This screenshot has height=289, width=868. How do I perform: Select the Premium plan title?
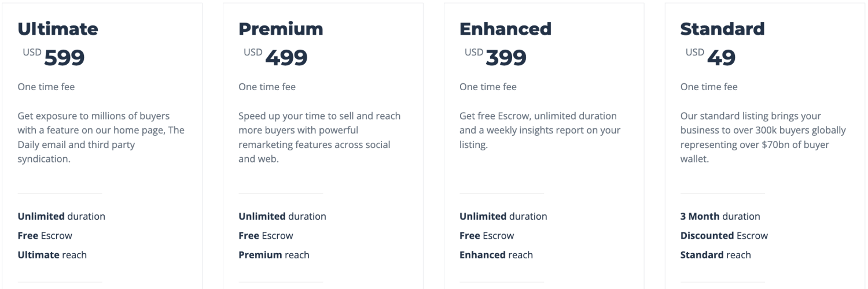point(281,29)
